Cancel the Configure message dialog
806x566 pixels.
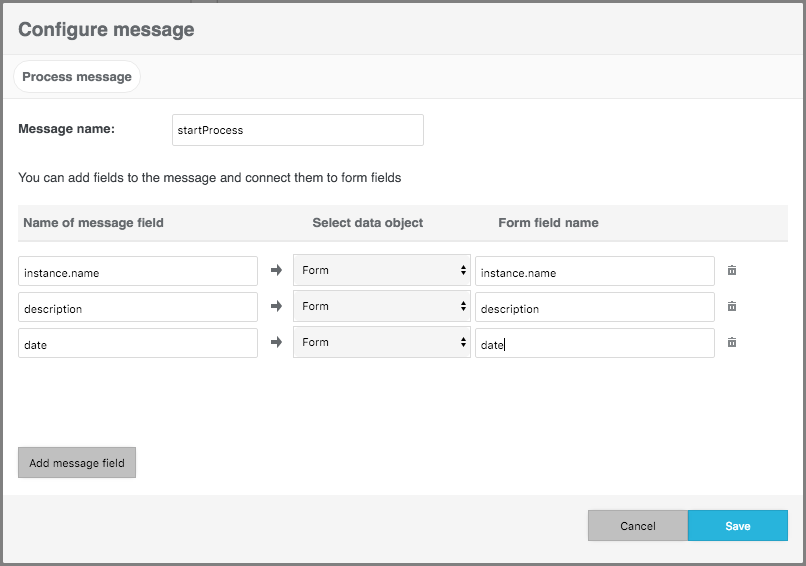pos(637,526)
